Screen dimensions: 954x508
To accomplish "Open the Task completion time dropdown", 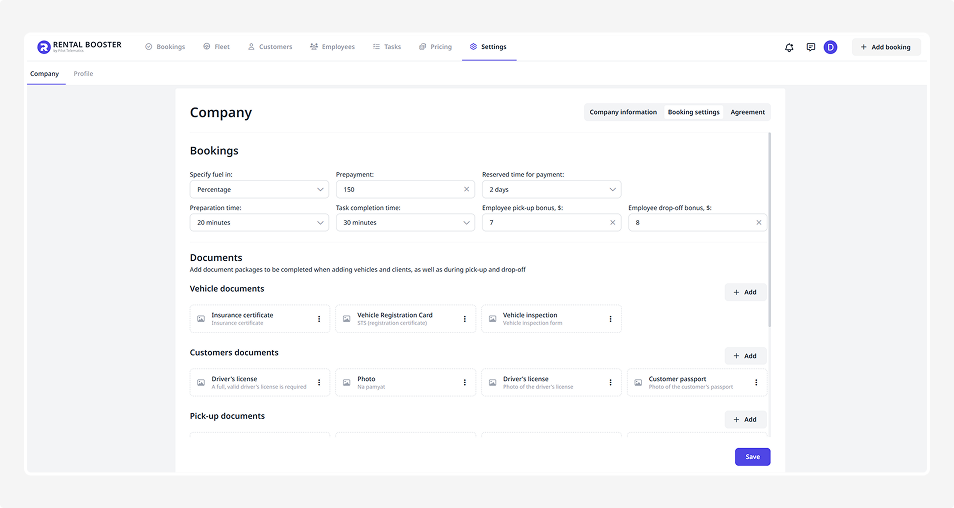I will [405, 223].
